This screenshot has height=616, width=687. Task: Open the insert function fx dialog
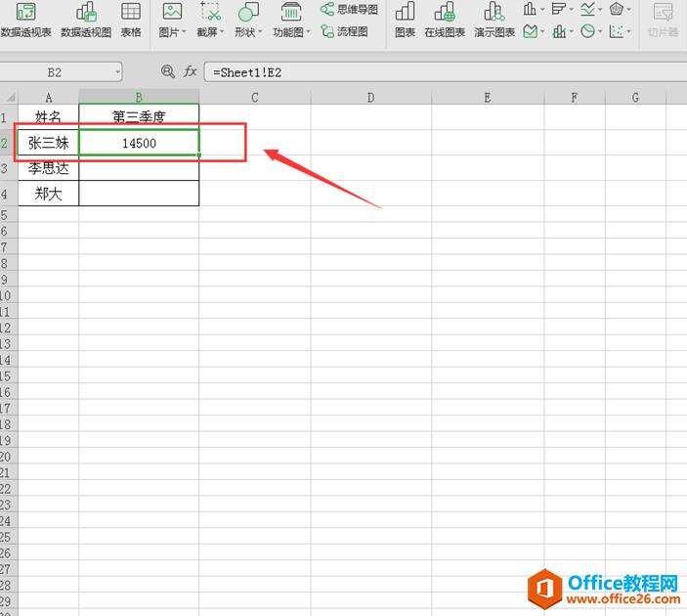[x=190, y=71]
